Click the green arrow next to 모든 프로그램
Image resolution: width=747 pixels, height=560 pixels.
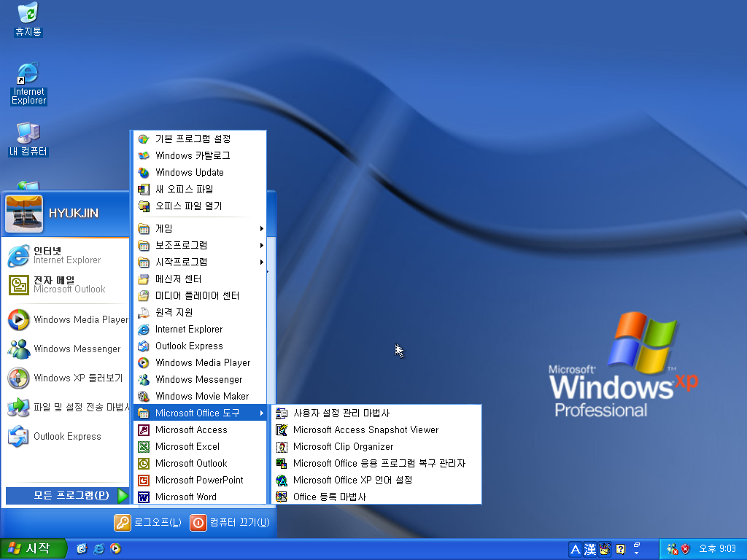pyautogui.click(x=123, y=496)
